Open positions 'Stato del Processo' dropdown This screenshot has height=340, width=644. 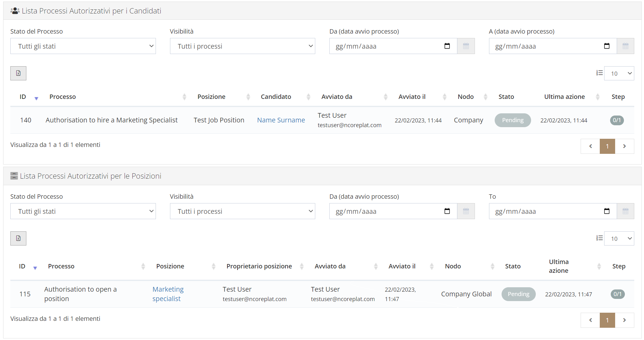pos(83,211)
